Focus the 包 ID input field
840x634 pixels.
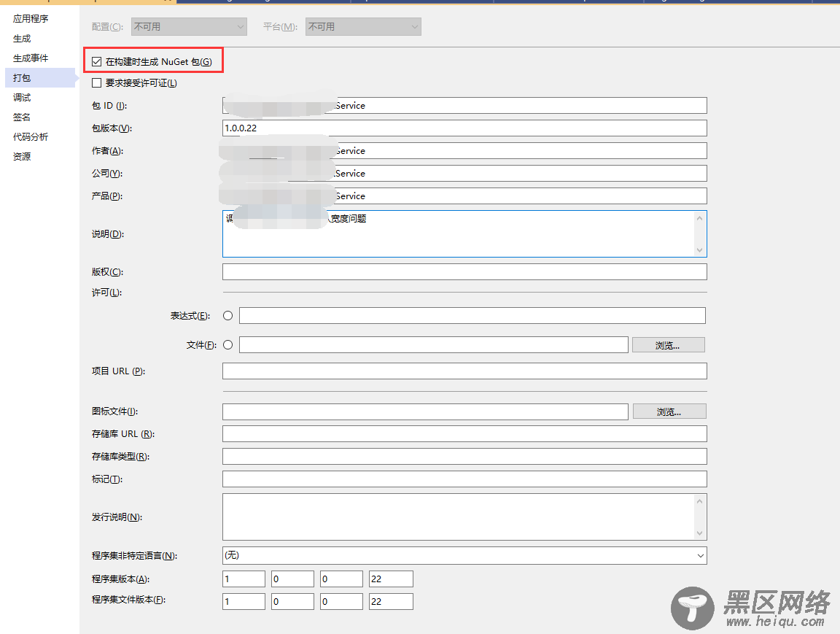pyautogui.click(x=464, y=106)
